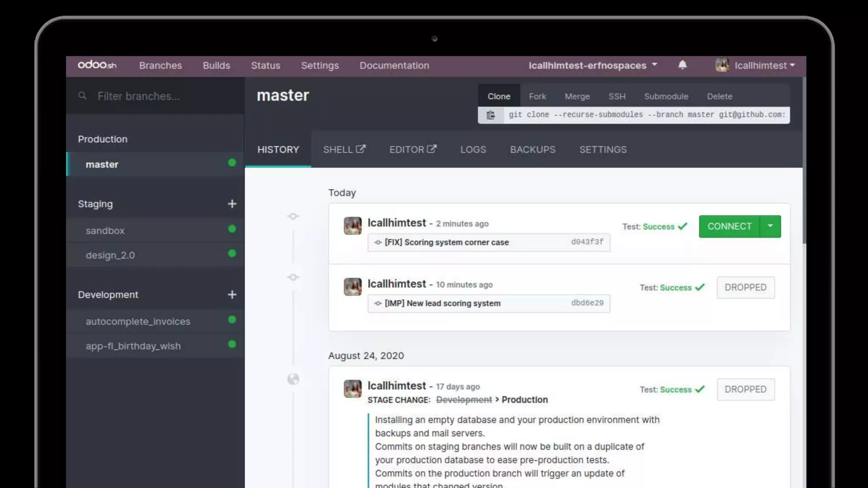Viewport: 868px width, 488px height.
Task: Open the lcallhimtest-erfnospaces project dropdown
Action: point(592,65)
